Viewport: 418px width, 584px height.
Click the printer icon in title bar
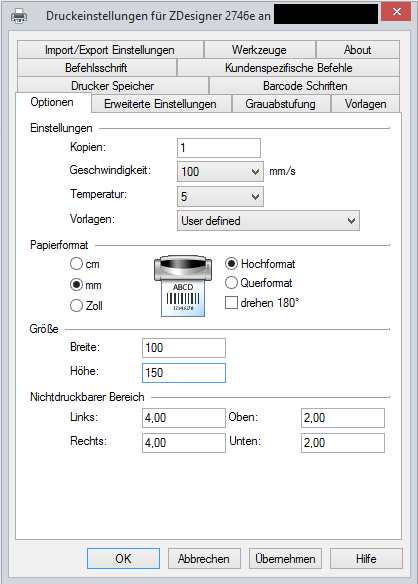[x=19, y=16]
